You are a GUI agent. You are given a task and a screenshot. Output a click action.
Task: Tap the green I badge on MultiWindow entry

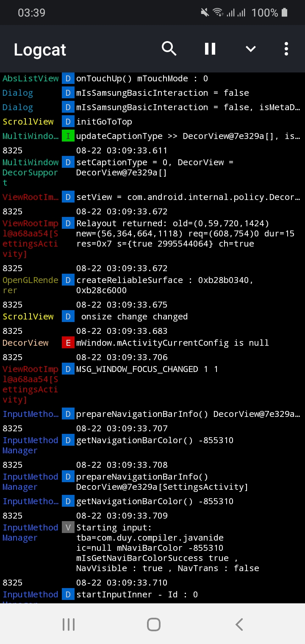click(68, 136)
